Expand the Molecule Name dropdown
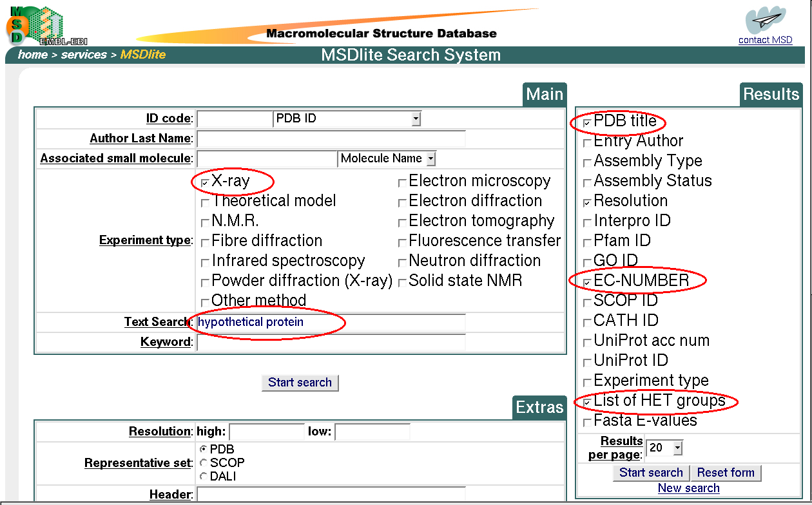812x505 pixels. (x=430, y=159)
